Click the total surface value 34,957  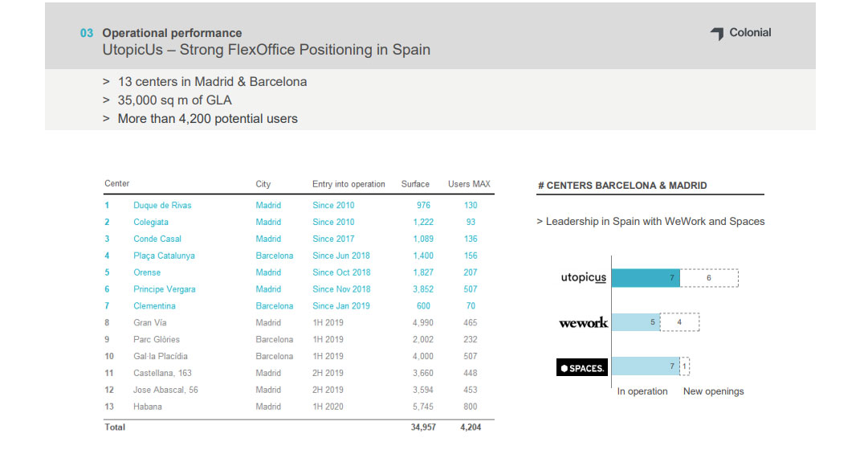422,427
